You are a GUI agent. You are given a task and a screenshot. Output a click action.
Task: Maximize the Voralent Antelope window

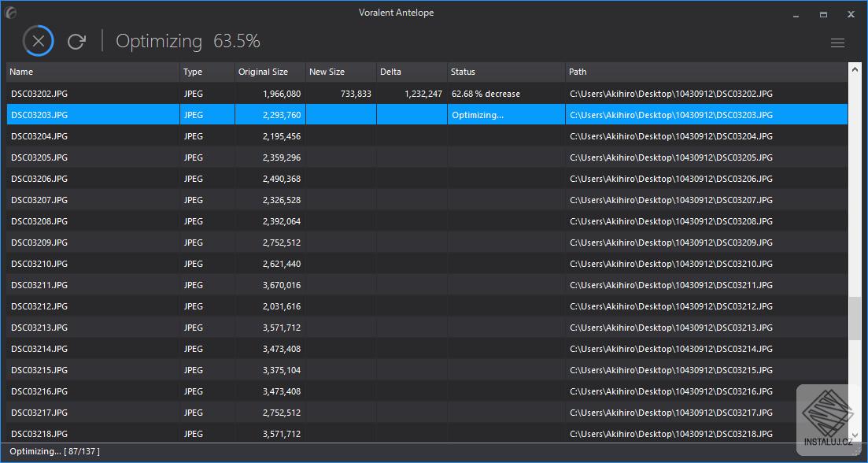823,15
